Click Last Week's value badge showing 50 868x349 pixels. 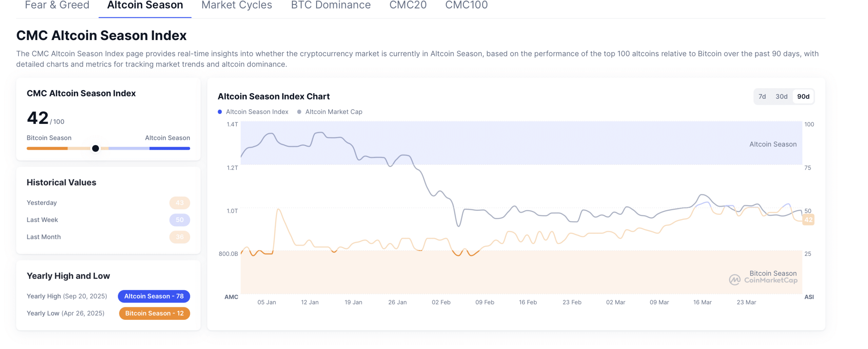pyautogui.click(x=180, y=220)
